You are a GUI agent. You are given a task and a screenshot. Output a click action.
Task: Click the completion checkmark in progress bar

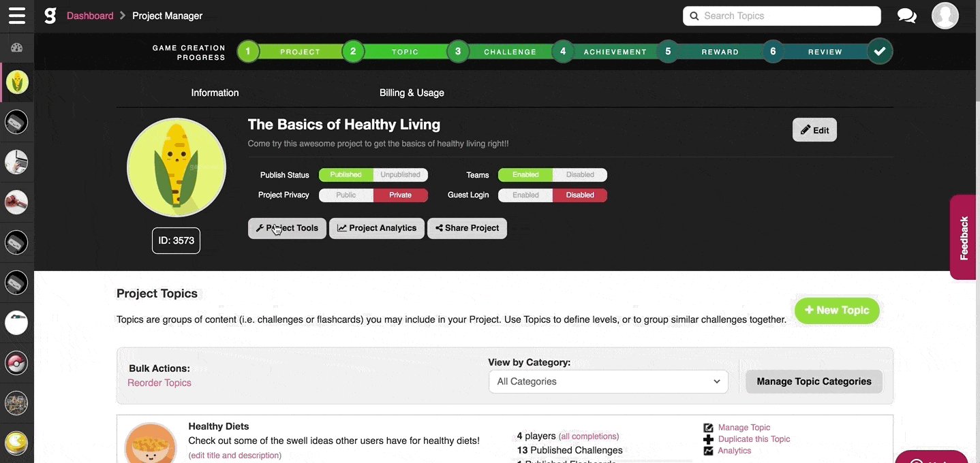(880, 51)
